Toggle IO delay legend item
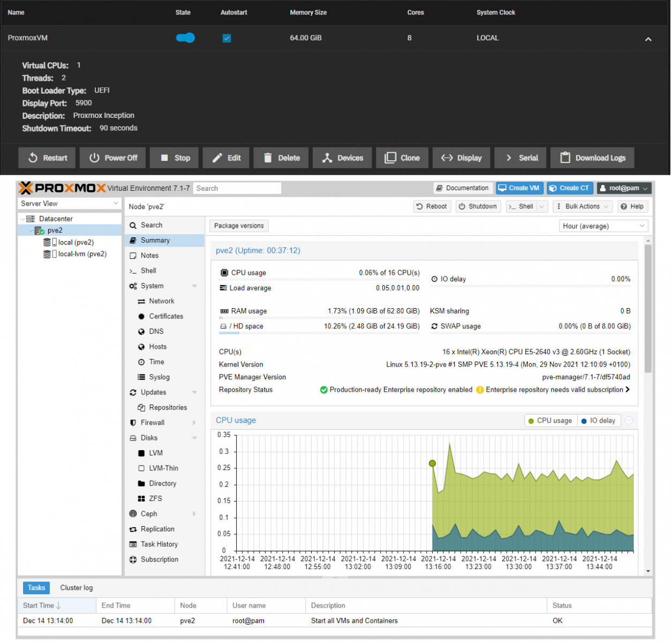This screenshot has width=672, height=643. tap(598, 421)
